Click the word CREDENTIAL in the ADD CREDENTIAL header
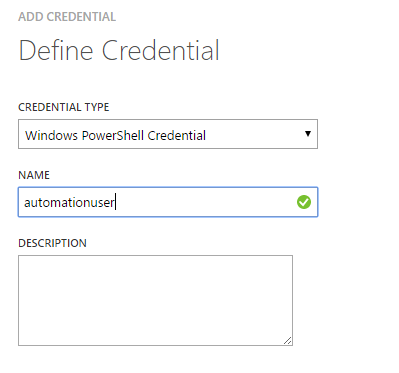The width and height of the screenshot is (399, 373). click(81, 17)
